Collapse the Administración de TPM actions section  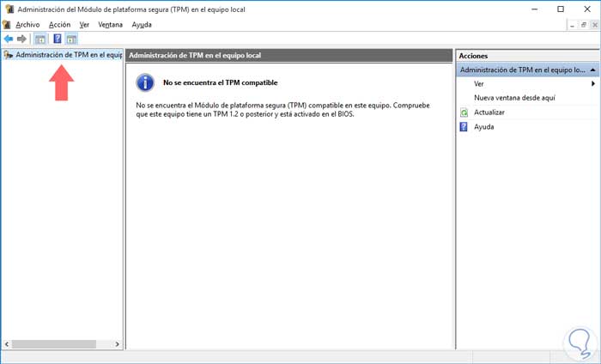pos(592,70)
